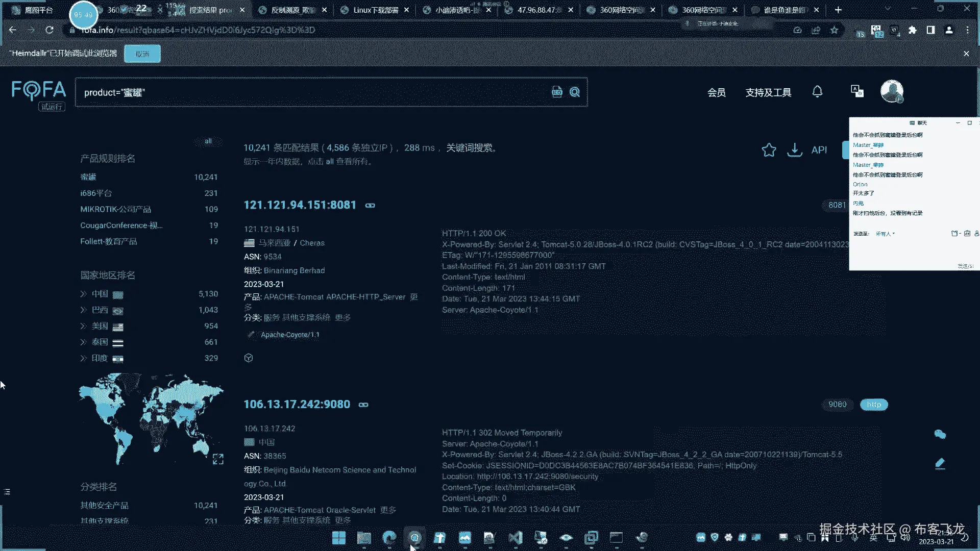The height and width of the screenshot is (551, 980).
Task: Click link icon beside 121.121.94.151:8081
Action: pos(370,206)
